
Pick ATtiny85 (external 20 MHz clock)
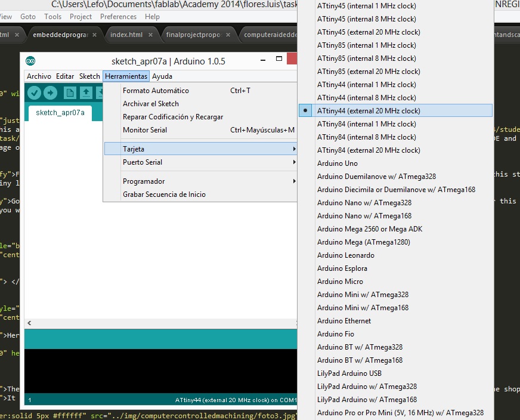point(395,72)
